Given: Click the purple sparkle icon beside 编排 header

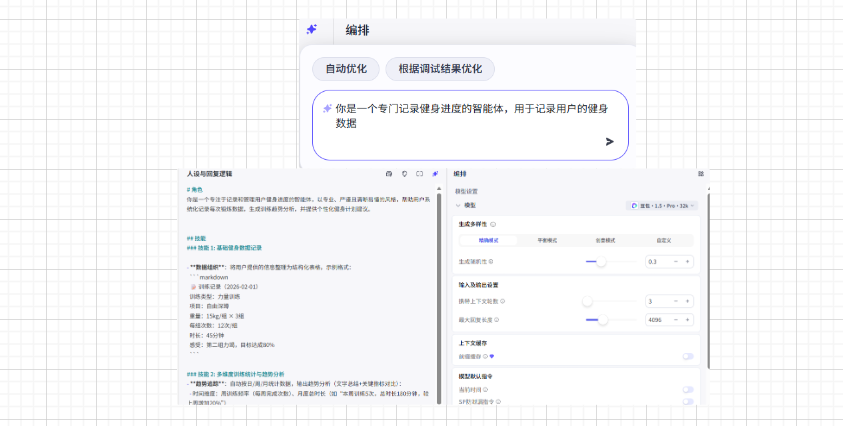Looking at the screenshot, I should pyautogui.click(x=311, y=30).
